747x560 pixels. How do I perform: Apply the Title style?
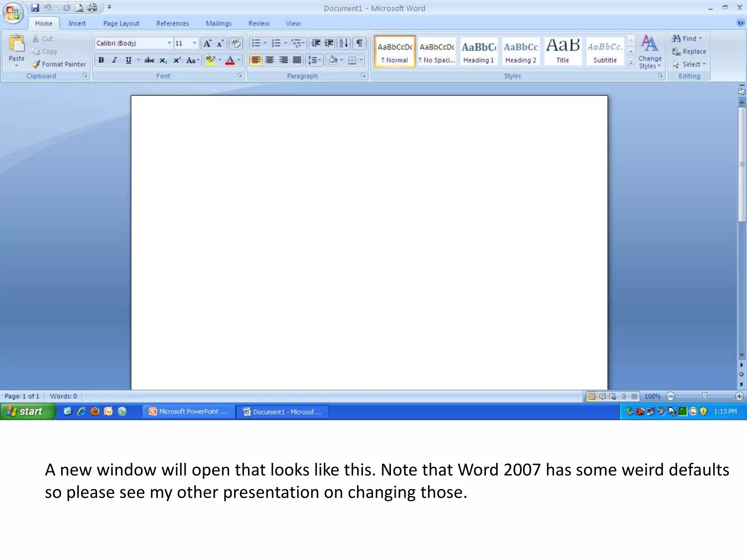(563, 52)
